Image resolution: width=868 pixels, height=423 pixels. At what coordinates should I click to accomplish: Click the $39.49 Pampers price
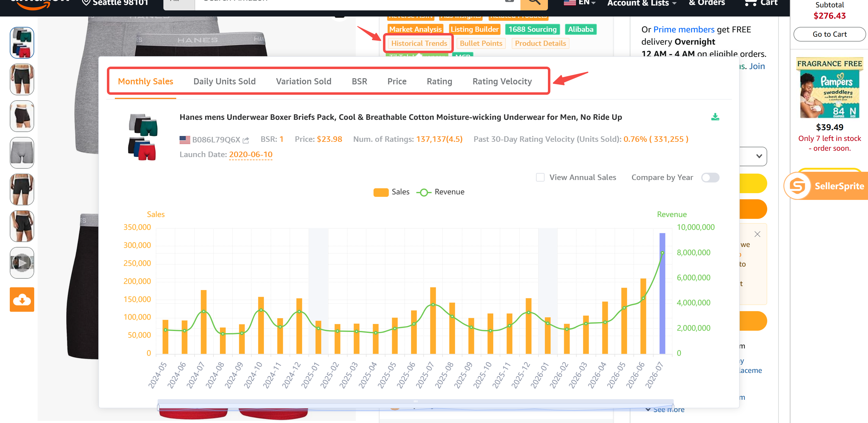coord(829,127)
